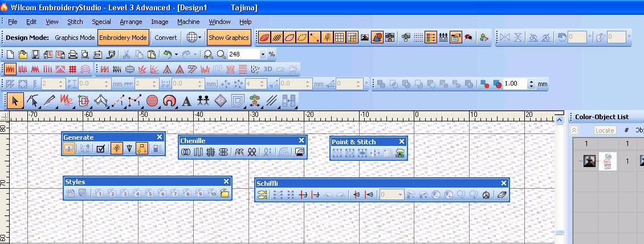Click the Undo arrow icon
This screenshot has width=644, height=244.
coord(167,54)
